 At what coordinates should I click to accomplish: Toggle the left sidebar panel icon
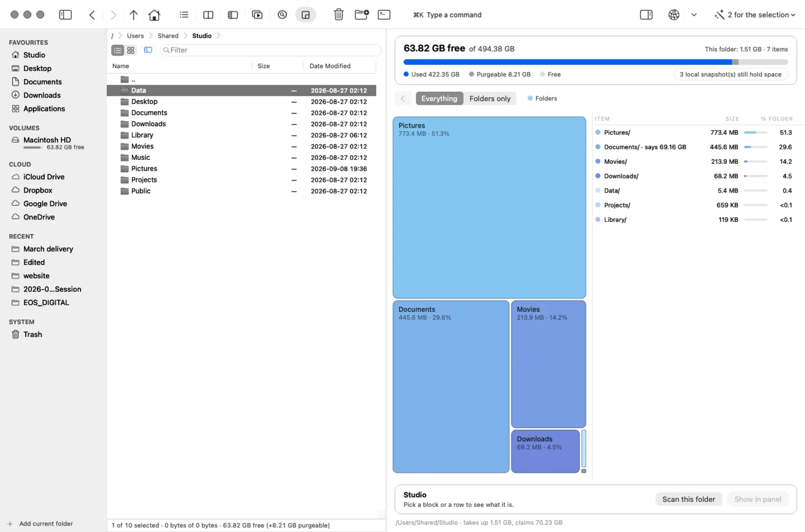click(65, 15)
